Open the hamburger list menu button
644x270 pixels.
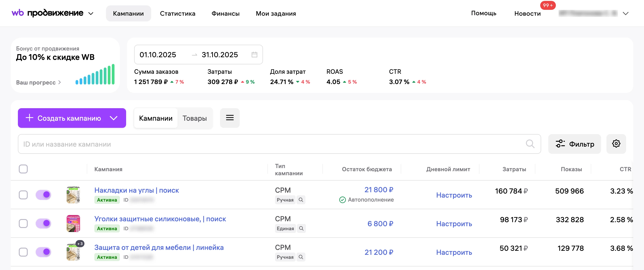click(230, 118)
